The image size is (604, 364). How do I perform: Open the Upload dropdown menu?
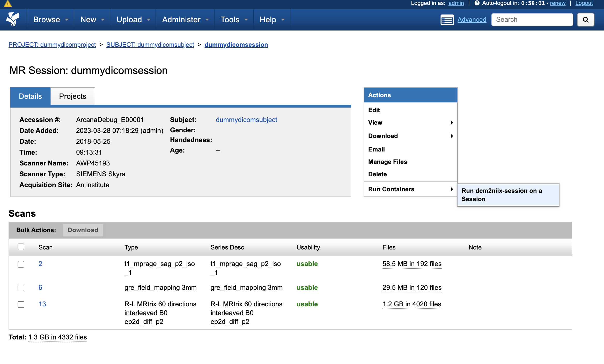click(x=133, y=20)
